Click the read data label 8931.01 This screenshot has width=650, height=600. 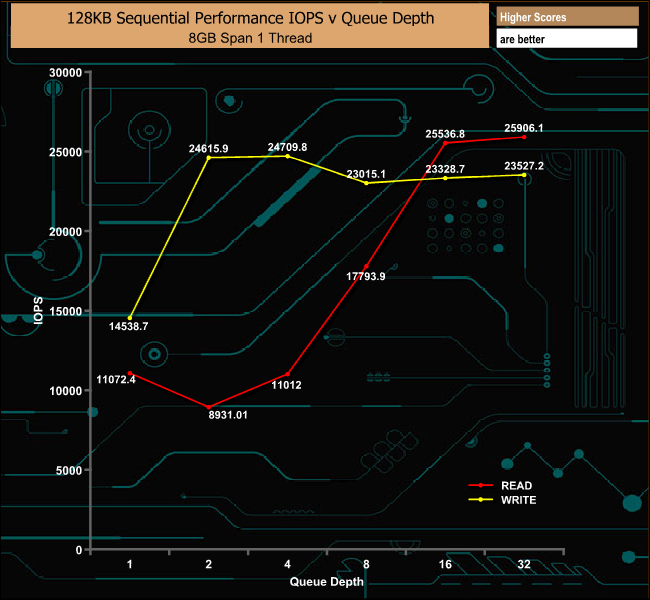click(228, 415)
